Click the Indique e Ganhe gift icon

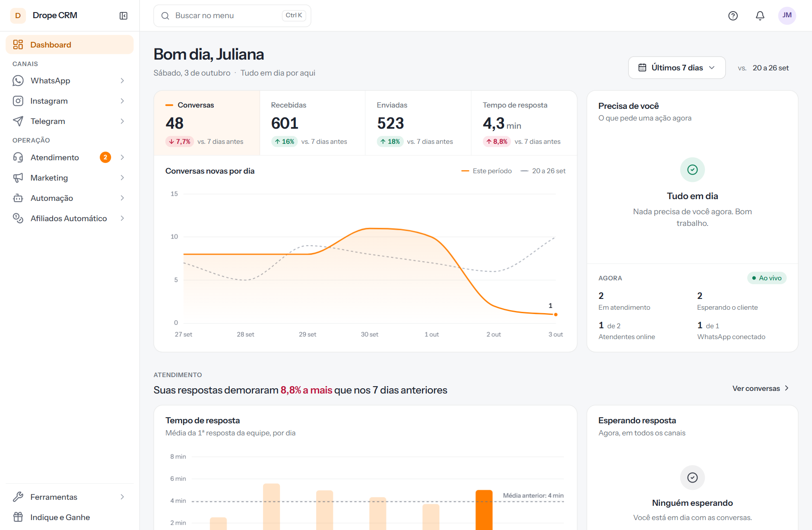point(18,517)
